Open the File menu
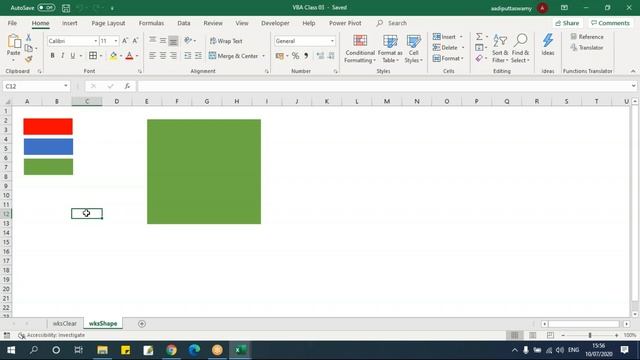640x360 pixels. click(12, 23)
